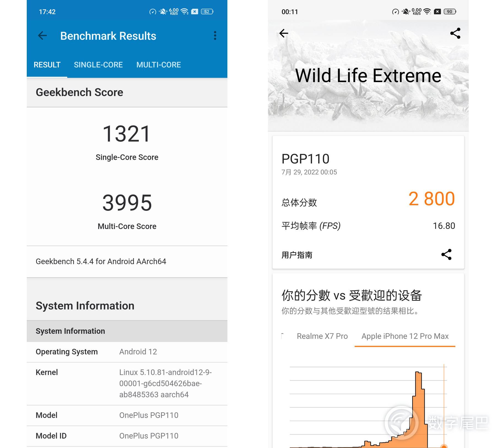496x448 pixels.
Task: Tap the score distribution histogram chart
Action: pos(368,406)
